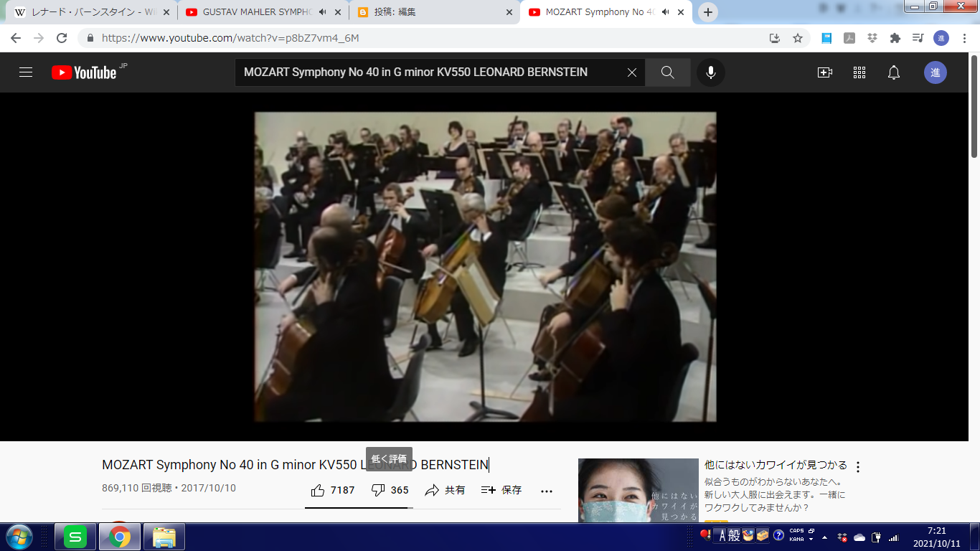Check power plug tray icon
The height and width of the screenshot is (551, 980).
point(877,537)
